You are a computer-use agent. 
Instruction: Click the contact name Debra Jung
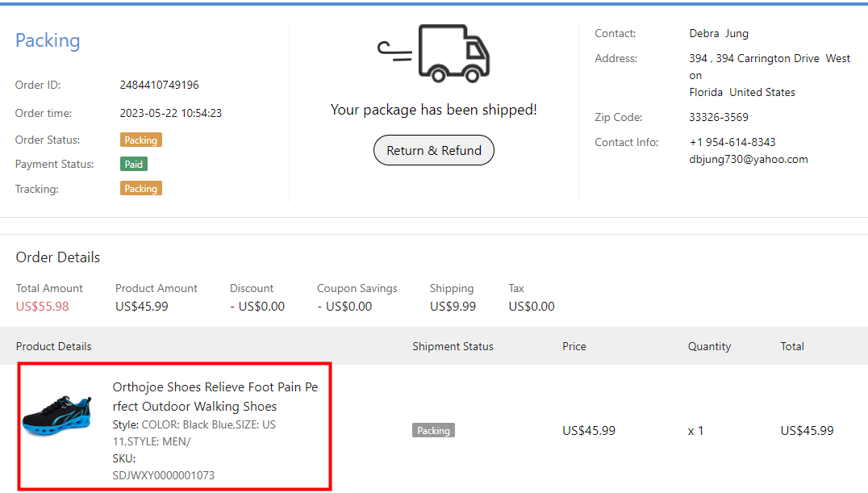pyautogui.click(x=719, y=33)
